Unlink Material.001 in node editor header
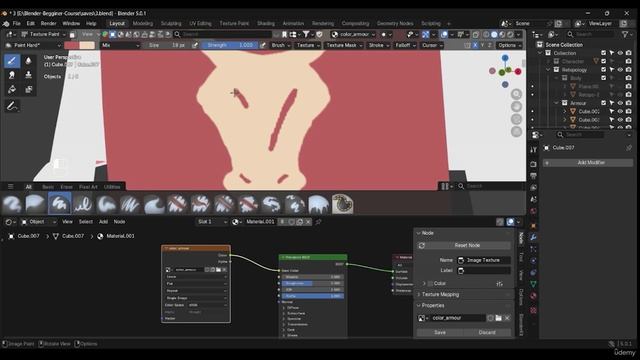Image resolution: width=640 pixels, height=360 pixels. coord(308,222)
